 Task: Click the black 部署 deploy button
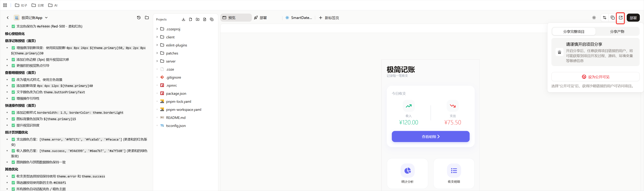633,18
